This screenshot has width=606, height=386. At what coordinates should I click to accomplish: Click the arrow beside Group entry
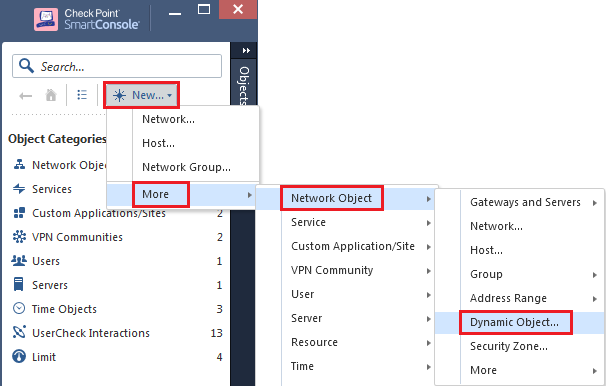[x=595, y=275]
